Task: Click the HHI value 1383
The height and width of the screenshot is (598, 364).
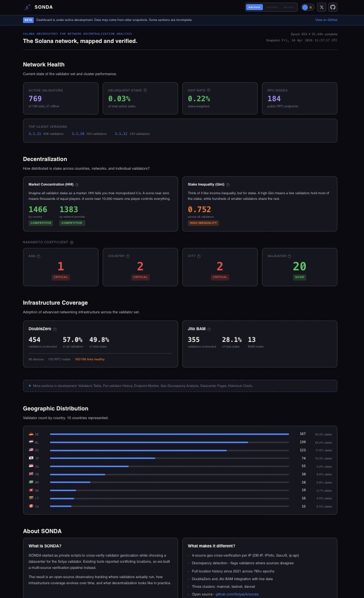Action: (x=68, y=210)
